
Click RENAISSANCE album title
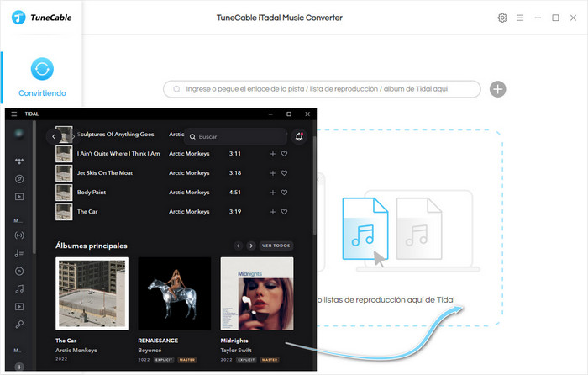[x=158, y=341]
